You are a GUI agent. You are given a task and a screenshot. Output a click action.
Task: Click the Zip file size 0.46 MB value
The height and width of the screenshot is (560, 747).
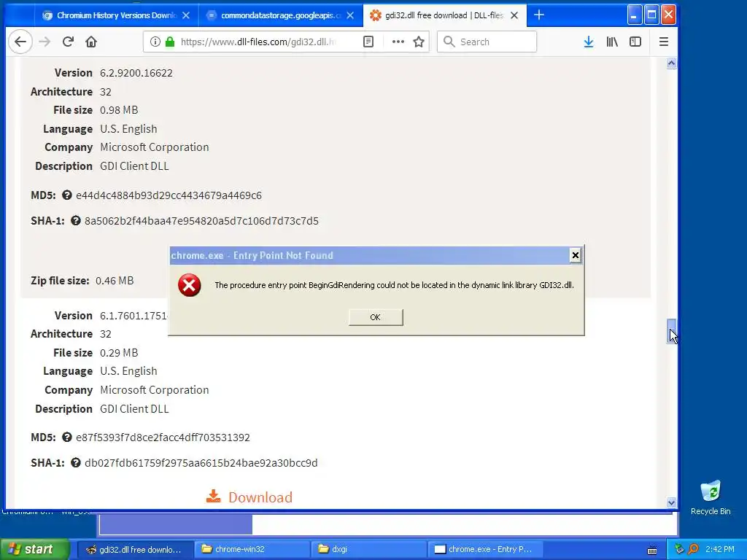[115, 281]
